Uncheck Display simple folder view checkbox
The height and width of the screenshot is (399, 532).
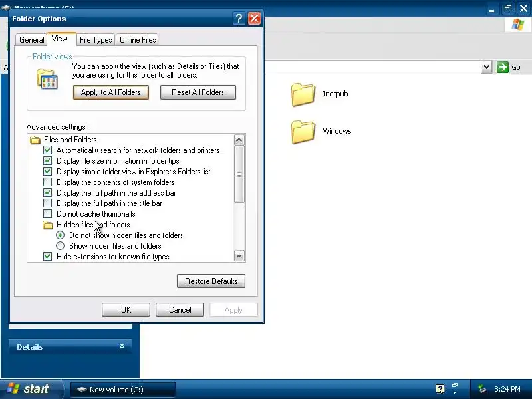click(47, 172)
